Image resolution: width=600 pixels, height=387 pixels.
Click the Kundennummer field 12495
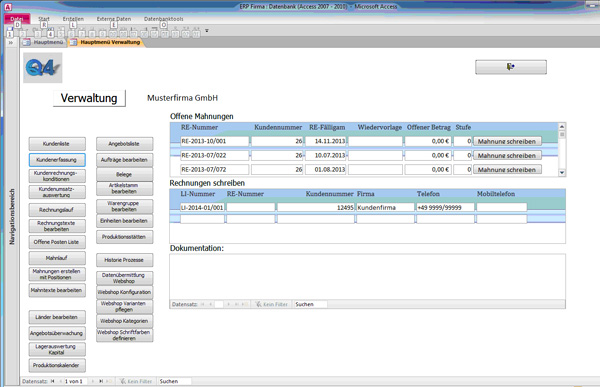pyautogui.click(x=316, y=207)
